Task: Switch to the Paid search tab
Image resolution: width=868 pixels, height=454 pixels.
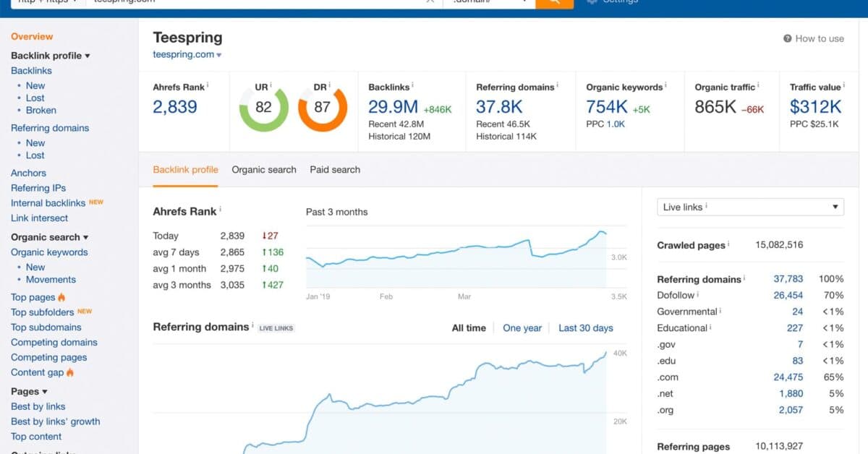Action: click(335, 170)
